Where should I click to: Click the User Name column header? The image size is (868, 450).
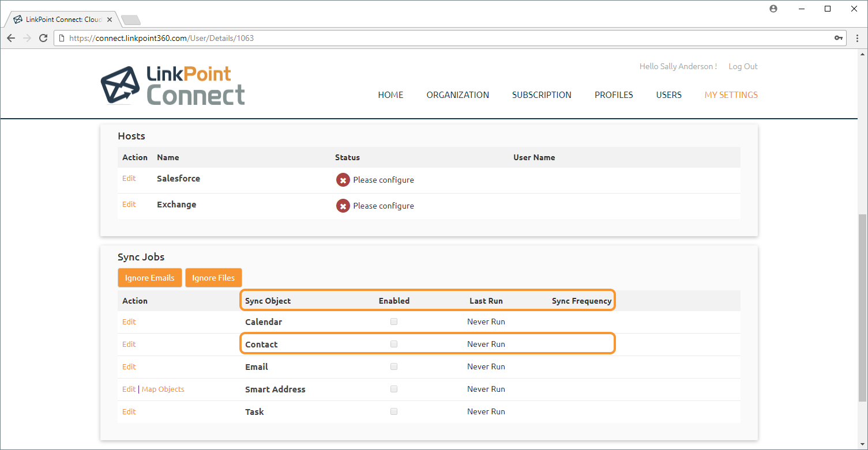tap(534, 157)
